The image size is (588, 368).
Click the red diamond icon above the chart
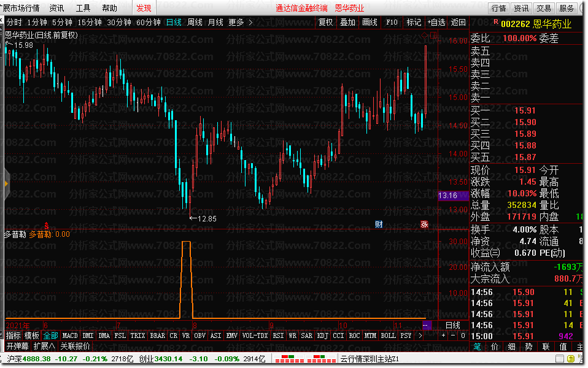point(425,35)
